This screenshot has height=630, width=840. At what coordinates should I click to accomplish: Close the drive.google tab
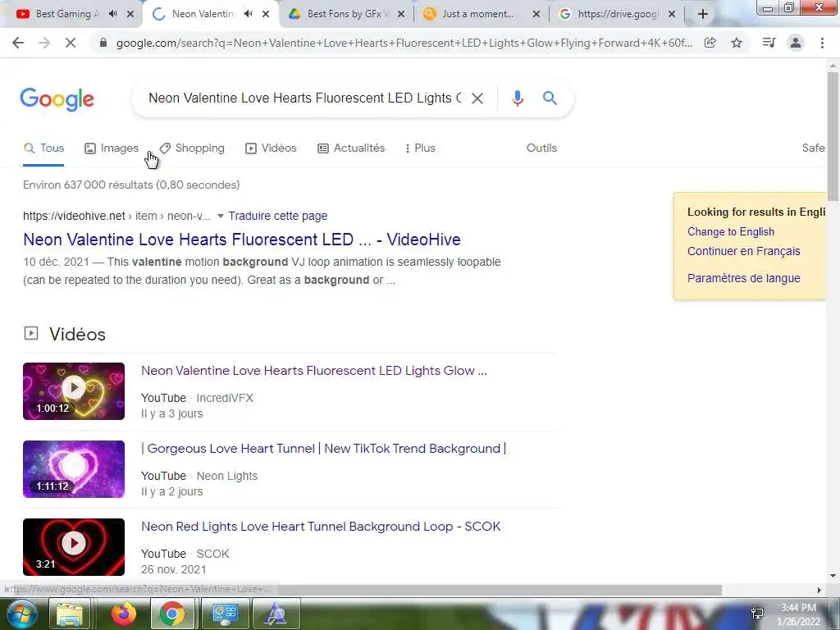(672, 15)
